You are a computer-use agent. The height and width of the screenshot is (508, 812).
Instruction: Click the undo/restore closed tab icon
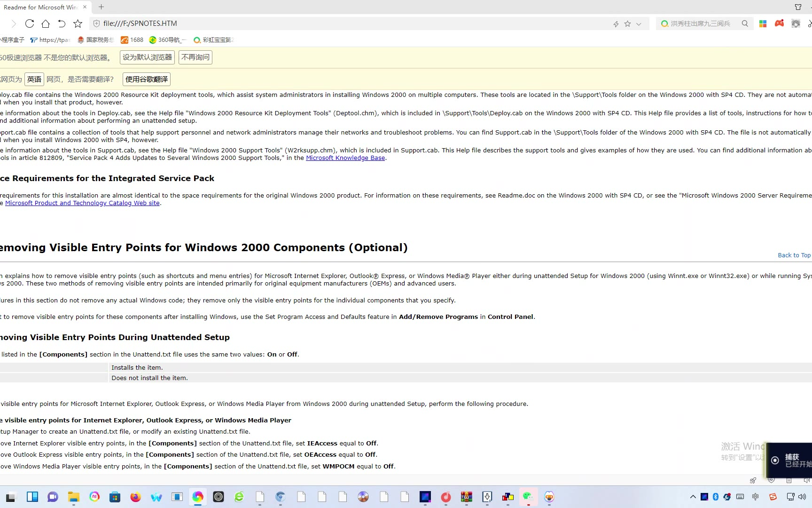[62, 24]
